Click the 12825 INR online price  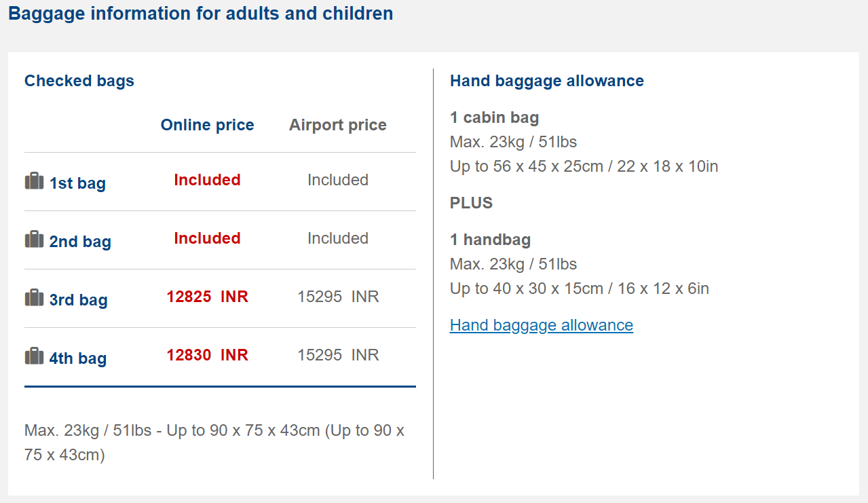coord(207,297)
